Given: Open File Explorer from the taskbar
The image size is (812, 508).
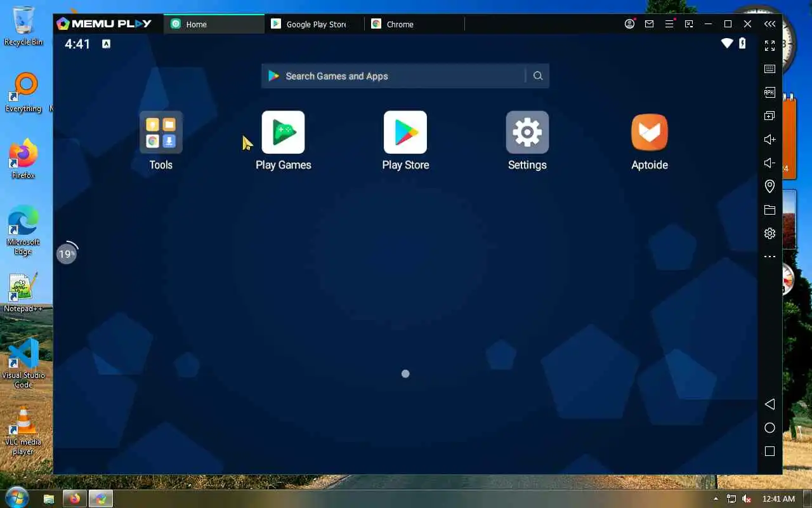Looking at the screenshot, I should click(x=49, y=499).
